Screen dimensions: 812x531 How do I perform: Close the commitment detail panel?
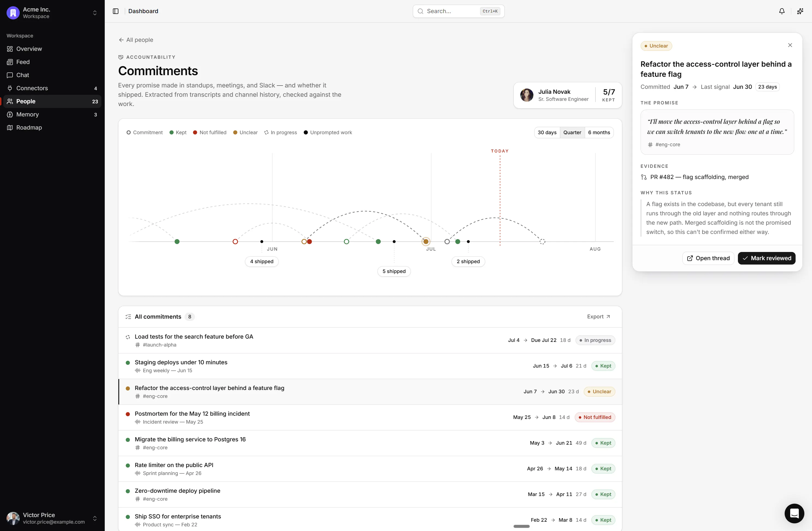(x=790, y=45)
